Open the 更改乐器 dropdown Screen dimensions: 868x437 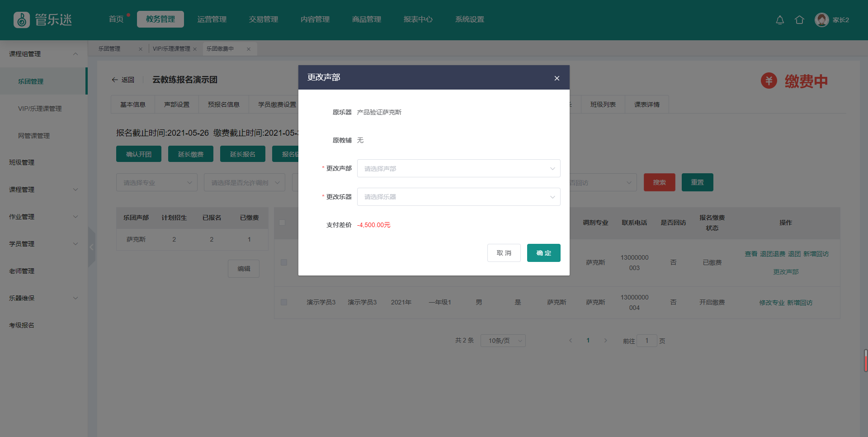pyautogui.click(x=458, y=197)
